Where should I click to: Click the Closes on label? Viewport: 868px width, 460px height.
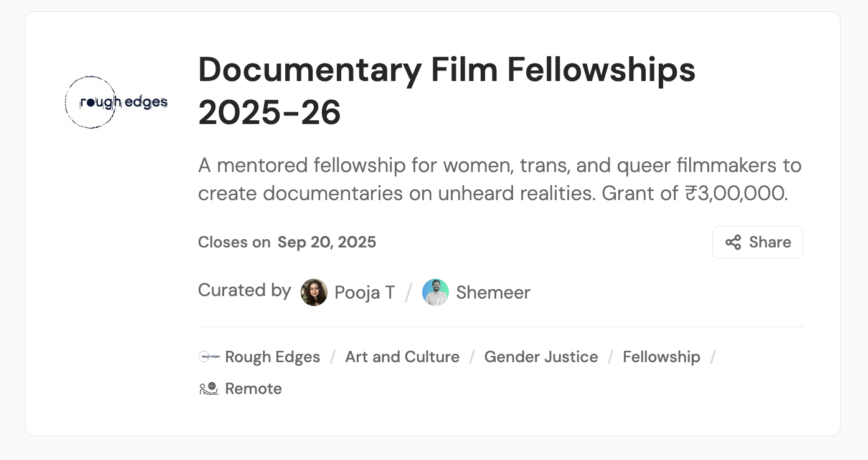(x=234, y=242)
